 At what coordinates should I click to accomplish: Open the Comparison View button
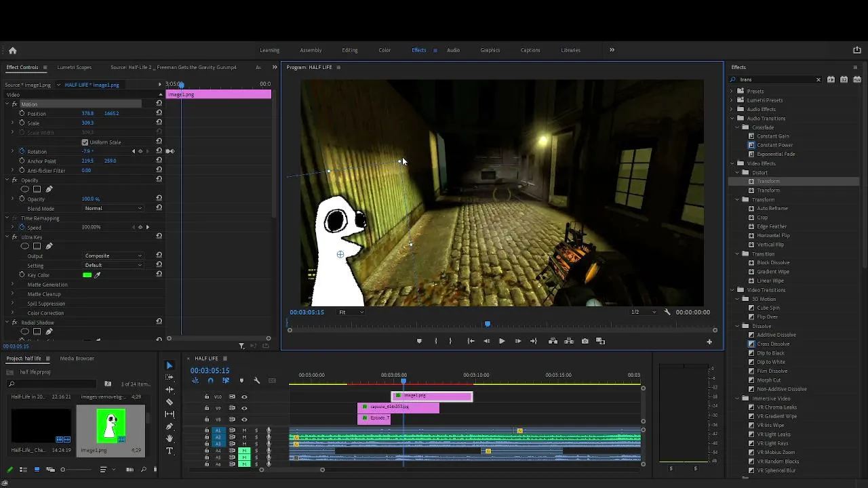point(600,341)
